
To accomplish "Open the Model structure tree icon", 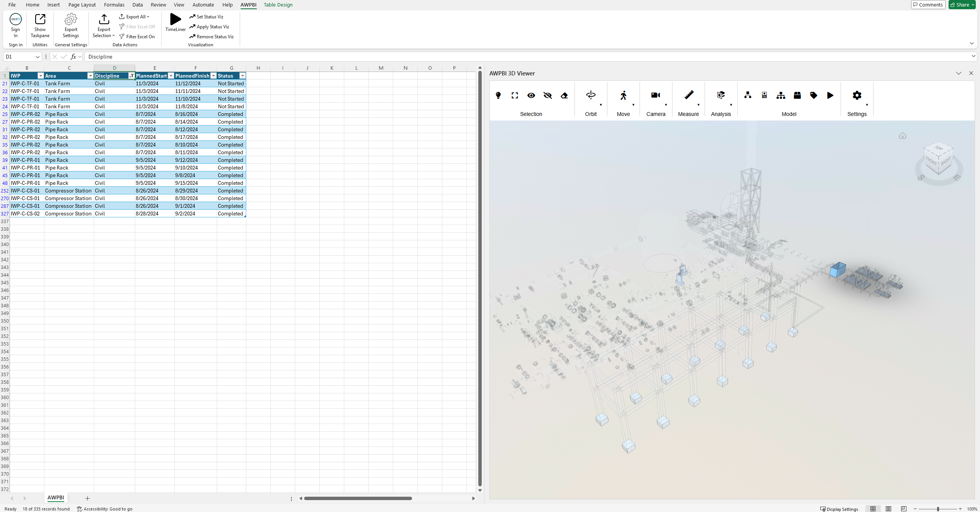I will tap(781, 95).
